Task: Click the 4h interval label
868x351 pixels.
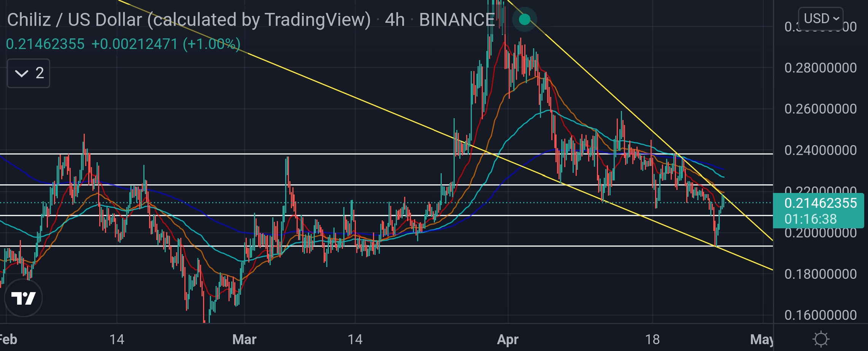Action: pyautogui.click(x=395, y=20)
